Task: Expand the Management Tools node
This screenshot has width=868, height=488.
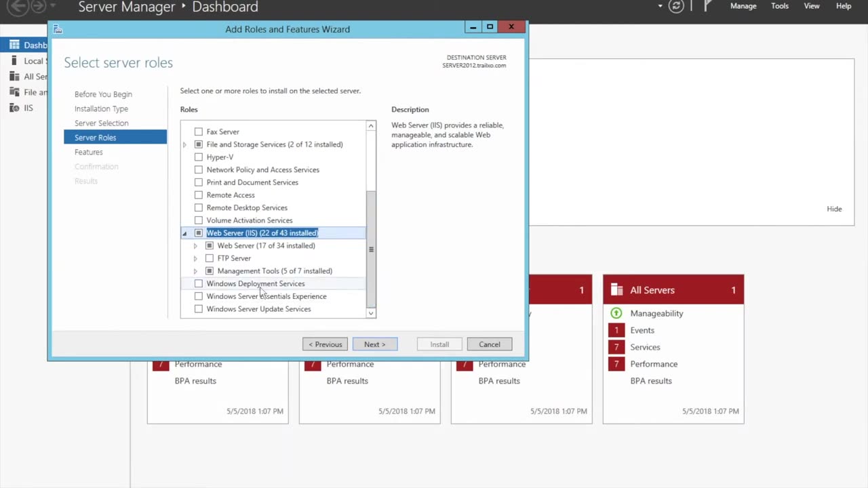Action: tap(195, 271)
